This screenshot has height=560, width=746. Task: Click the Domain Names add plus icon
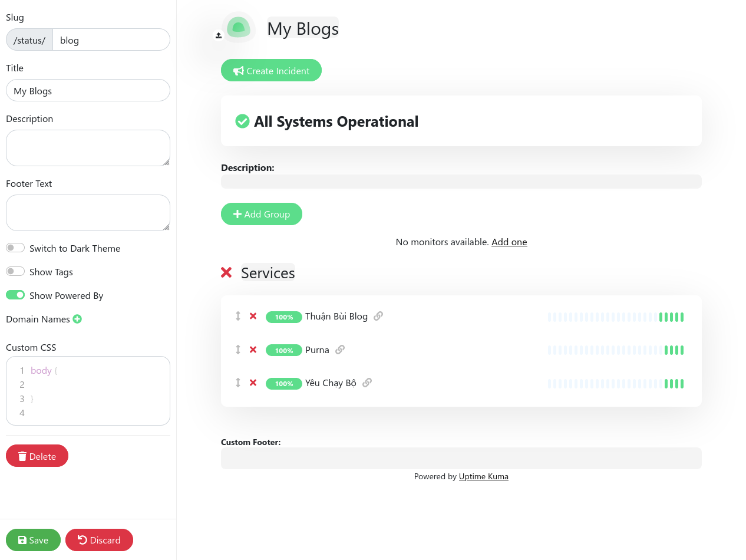77,319
